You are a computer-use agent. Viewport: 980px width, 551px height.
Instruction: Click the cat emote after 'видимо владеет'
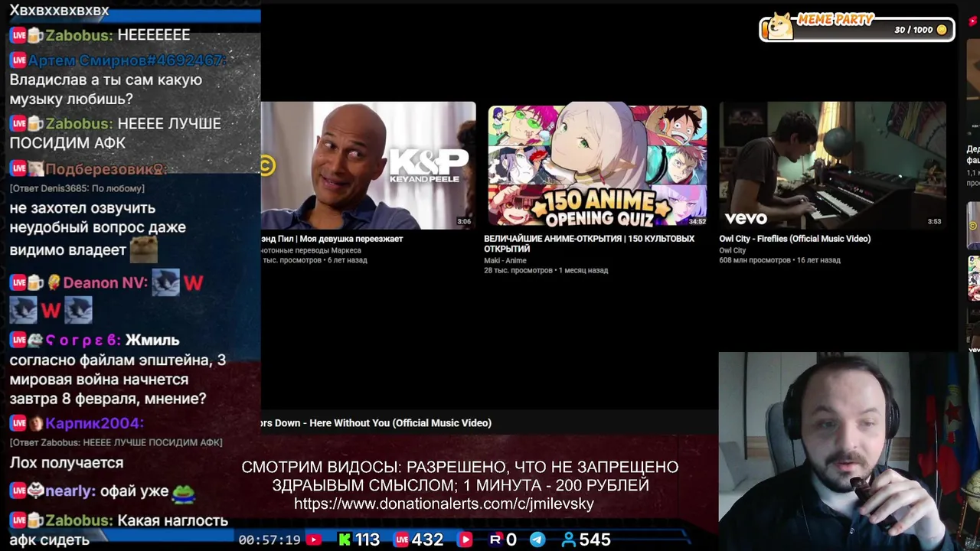tap(143, 249)
